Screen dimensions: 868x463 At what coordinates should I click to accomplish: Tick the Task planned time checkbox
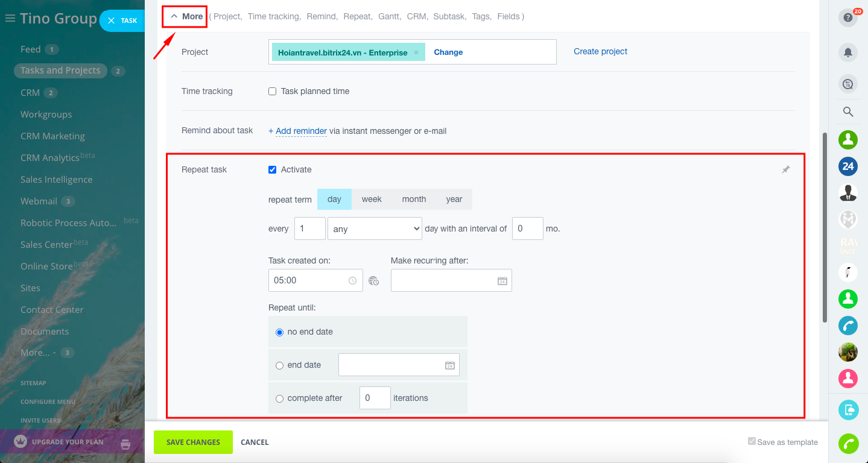click(x=273, y=92)
